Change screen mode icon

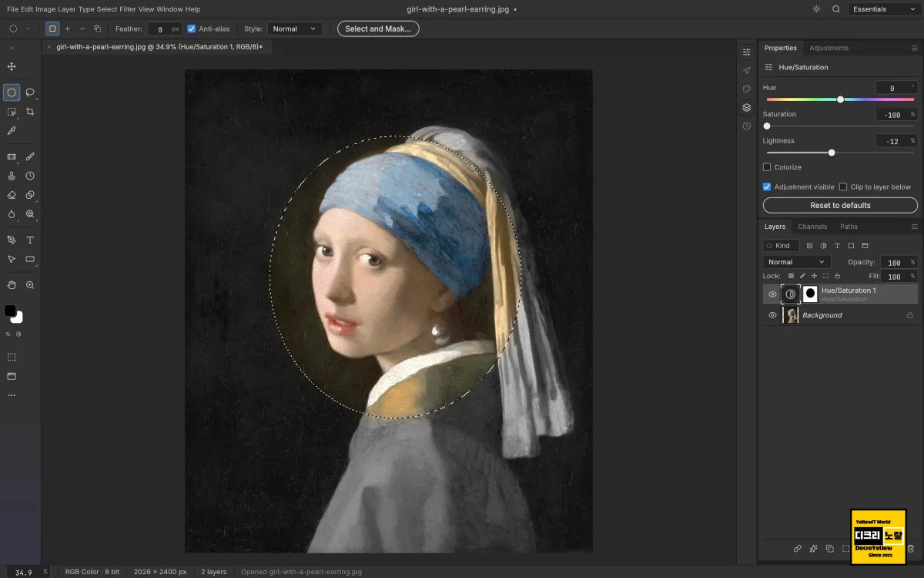(x=12, y=376)
